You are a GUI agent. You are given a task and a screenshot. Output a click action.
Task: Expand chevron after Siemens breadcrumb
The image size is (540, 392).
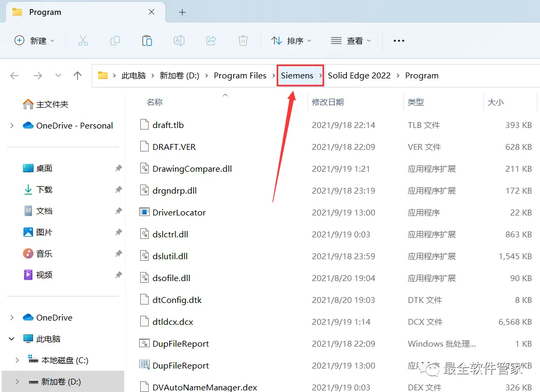click(x=320, y=75)
